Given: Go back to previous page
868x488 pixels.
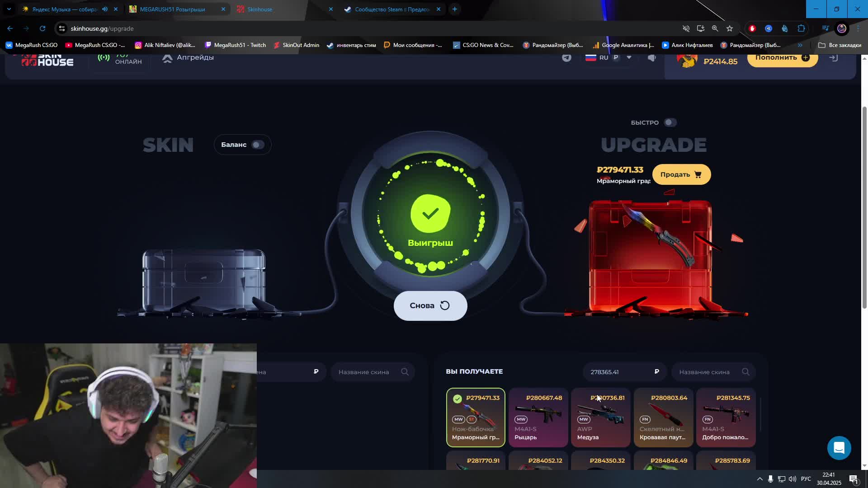Looking at the screenshot, I should pyautogui.click(x=10, y=28).
